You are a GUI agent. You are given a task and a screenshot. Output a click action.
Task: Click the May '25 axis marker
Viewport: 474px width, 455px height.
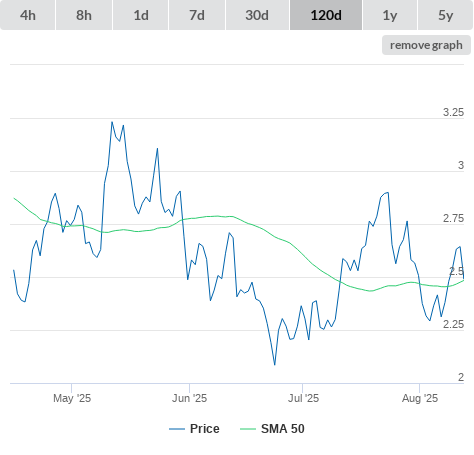72,398
